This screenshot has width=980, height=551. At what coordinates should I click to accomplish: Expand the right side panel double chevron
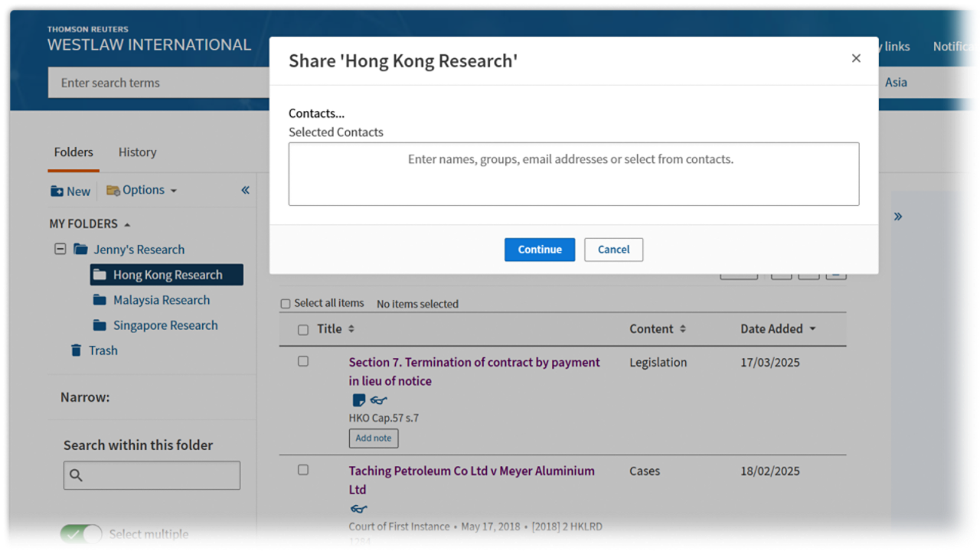(x=898, y=217)
